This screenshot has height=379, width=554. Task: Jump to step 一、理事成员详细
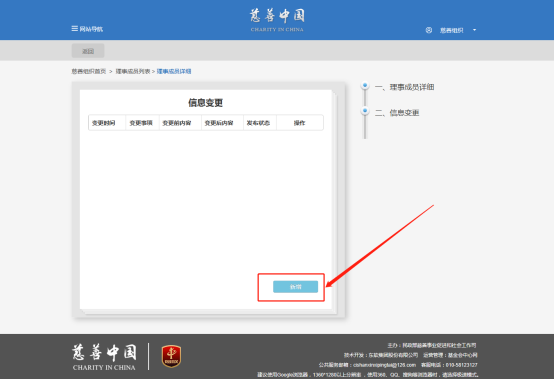tap(405, 87)
